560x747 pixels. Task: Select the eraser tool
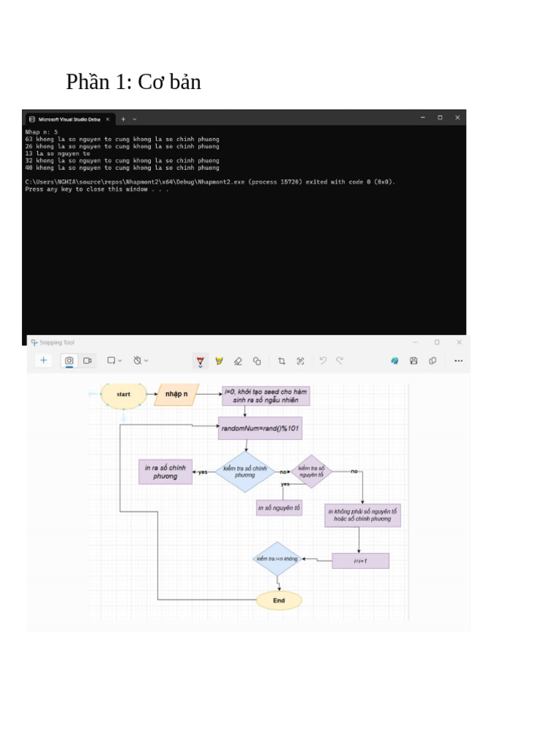click(x=238, y=361)
